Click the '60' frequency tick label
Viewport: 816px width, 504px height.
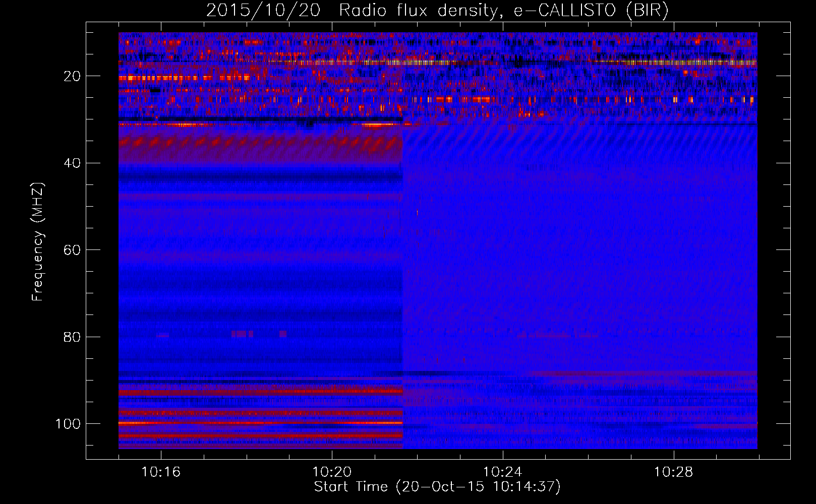(x=72, y=250)
